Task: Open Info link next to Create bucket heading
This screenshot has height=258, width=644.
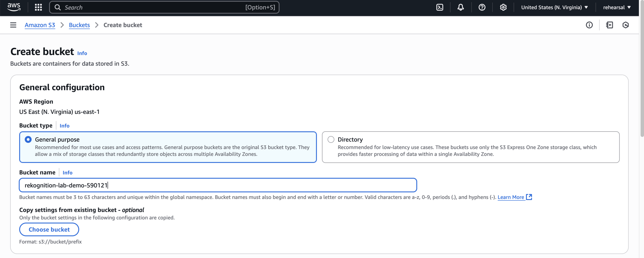Action: point(82,53)
